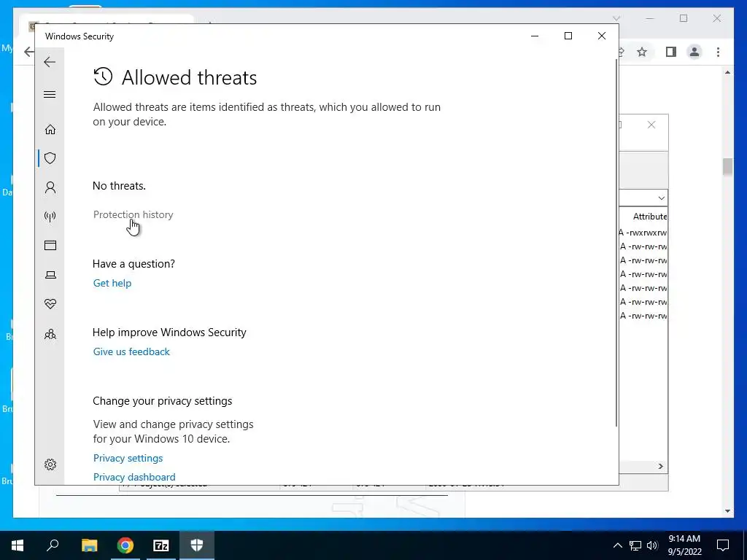The image size is (747, 560).
Task: Toggle Chrome side panel icon
Action: (x=671, y=52)
